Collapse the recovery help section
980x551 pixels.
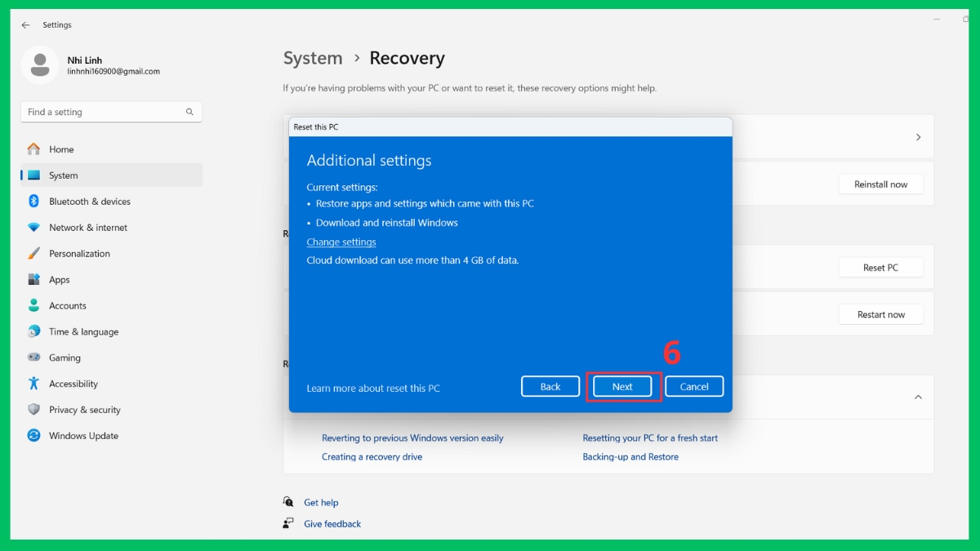click(x=918, y=397)
